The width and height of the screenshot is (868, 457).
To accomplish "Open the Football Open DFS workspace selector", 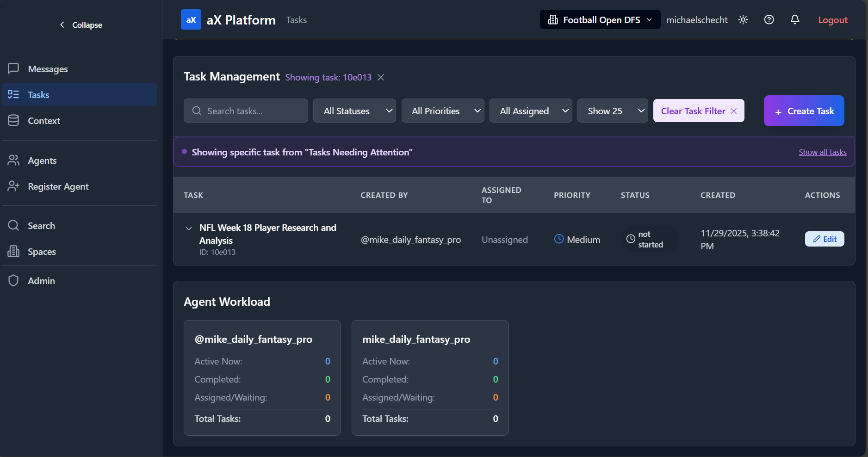I will click(600, 19).
